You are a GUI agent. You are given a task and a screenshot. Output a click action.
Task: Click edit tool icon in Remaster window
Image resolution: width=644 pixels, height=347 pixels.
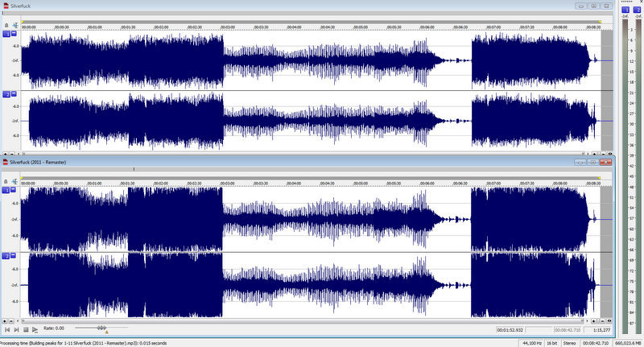pos(14,181)
